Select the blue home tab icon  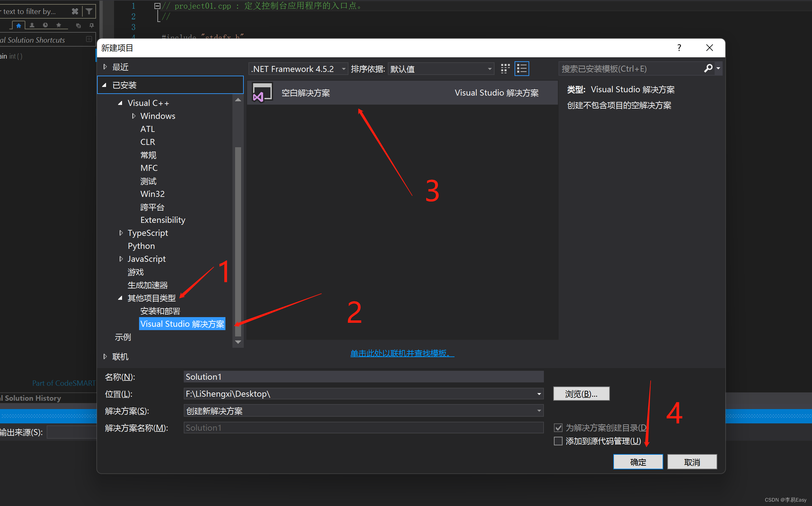pos(19,25)
